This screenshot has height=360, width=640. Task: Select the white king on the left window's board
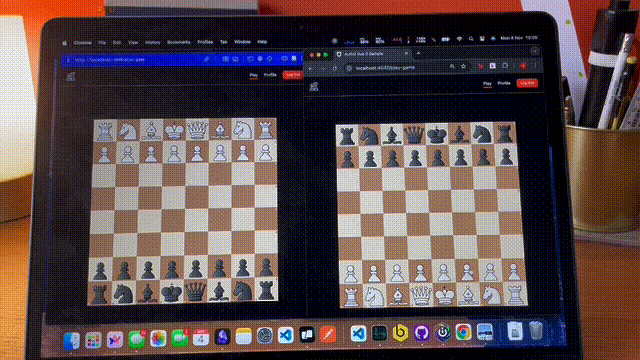(174, 131)
